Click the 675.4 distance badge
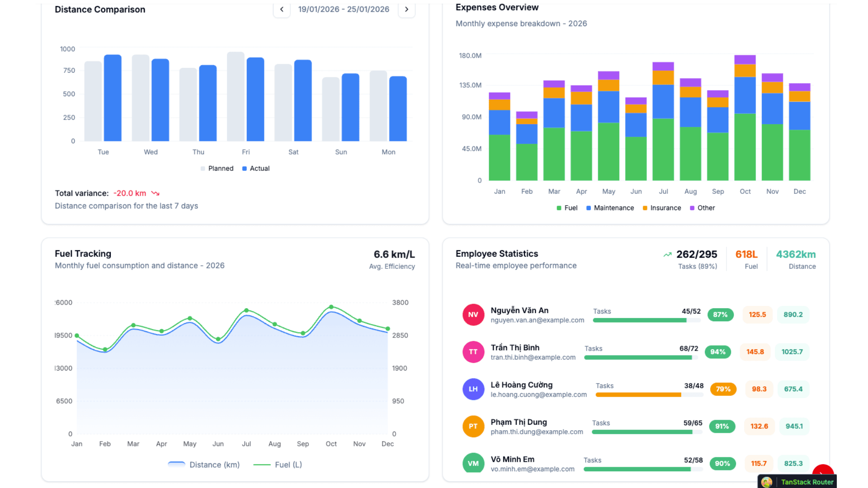This screenshot has width=868, height=488. tap(793, 389)
